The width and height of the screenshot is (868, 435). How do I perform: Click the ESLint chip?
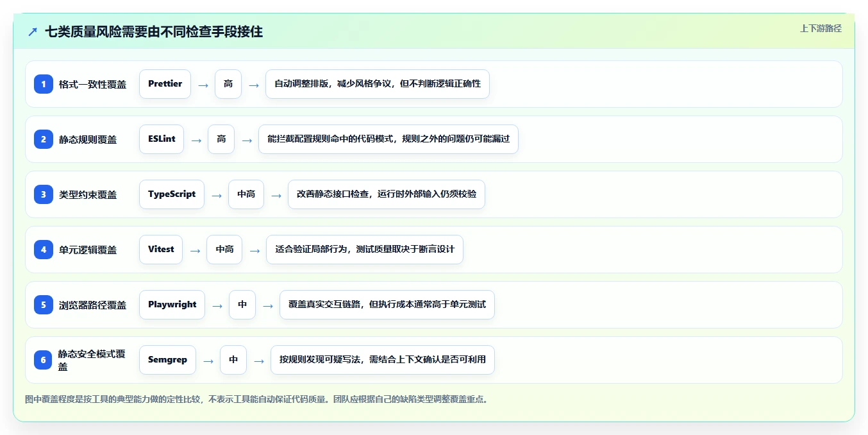click(x=162, y=139)
